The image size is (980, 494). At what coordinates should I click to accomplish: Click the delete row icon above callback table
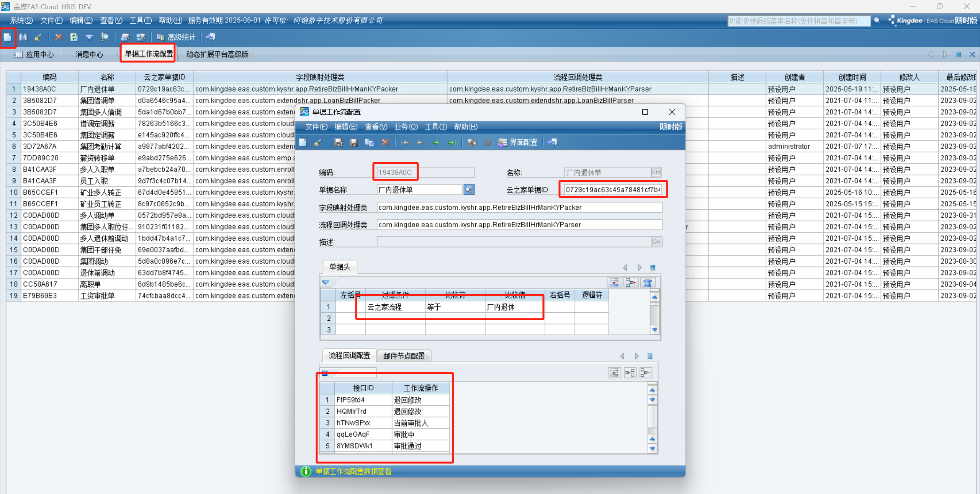pos(646,373)
